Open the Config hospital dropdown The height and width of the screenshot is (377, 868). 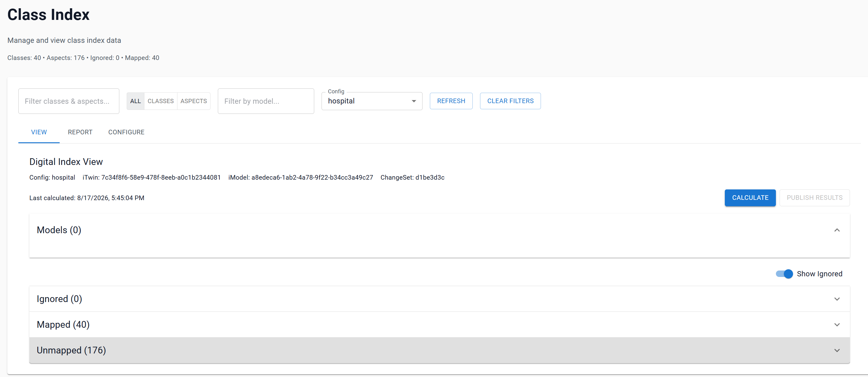click(x=372, y=101)
